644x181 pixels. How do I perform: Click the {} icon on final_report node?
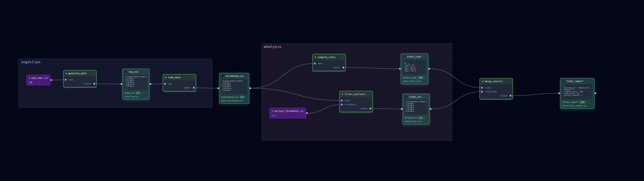[564, 81]
